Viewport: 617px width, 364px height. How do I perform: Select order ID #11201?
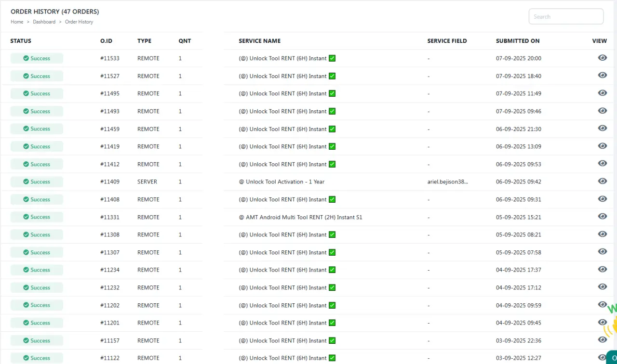110,323
